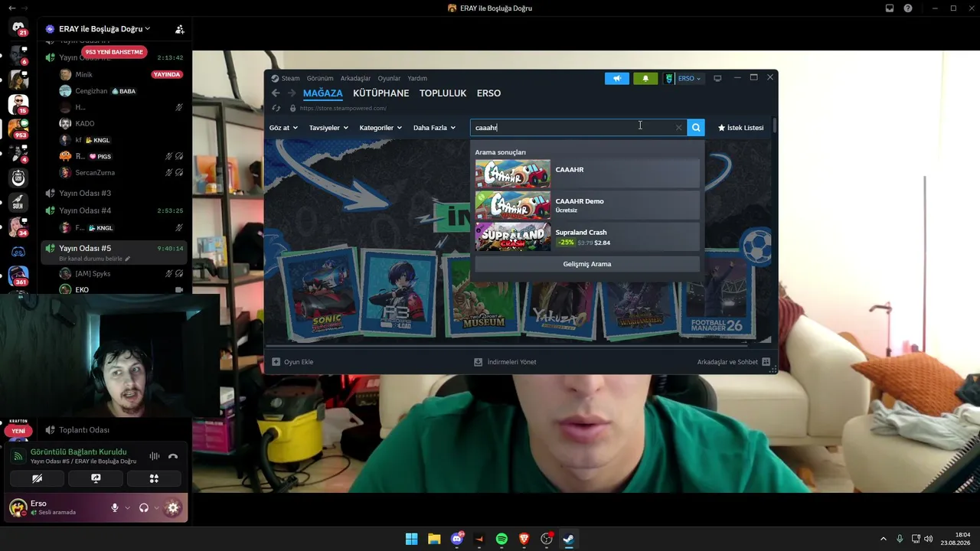This screenshot has width=980, height=551.
Task: Open server icon with 361 badge
Action: pyautogui.click(x=18, y=275)
